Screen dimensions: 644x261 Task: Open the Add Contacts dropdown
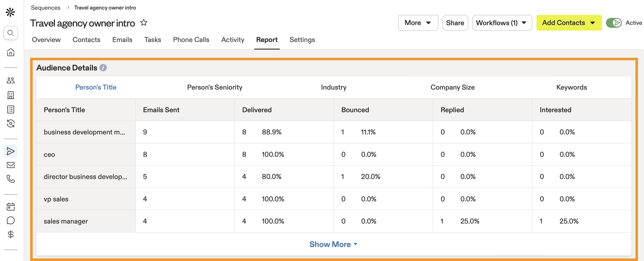coord(569,23)
